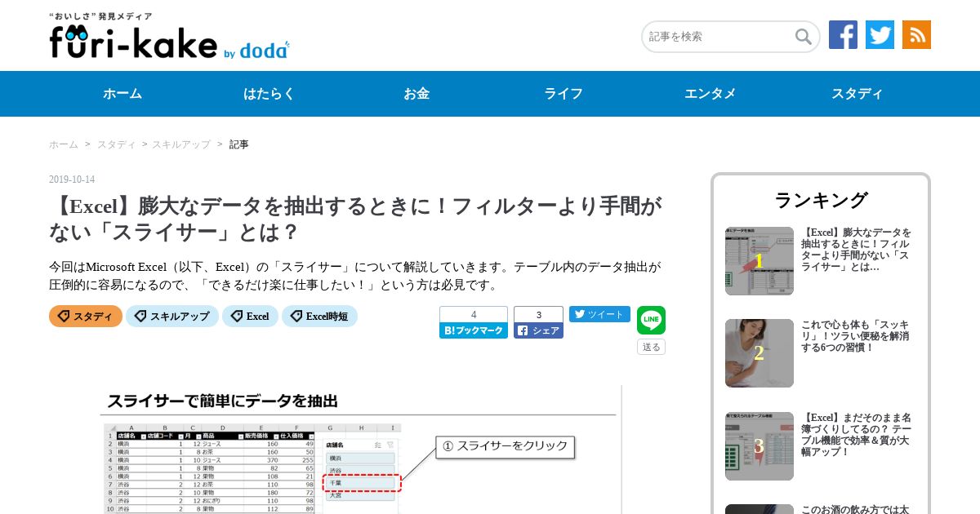
Task: Click the スタディ breadcrumb link
Action: pyautogui.click(x=117, y=144)
